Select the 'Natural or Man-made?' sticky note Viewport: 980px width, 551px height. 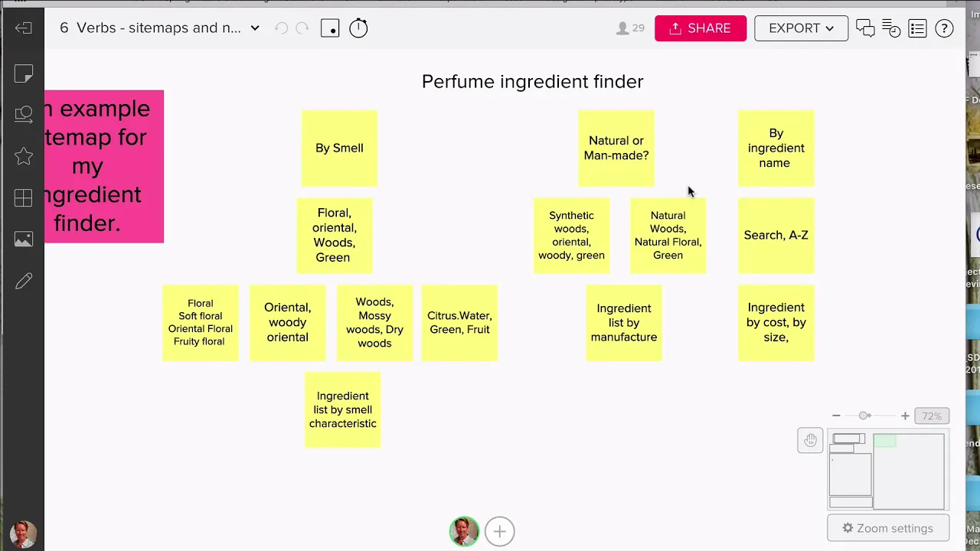616,148
